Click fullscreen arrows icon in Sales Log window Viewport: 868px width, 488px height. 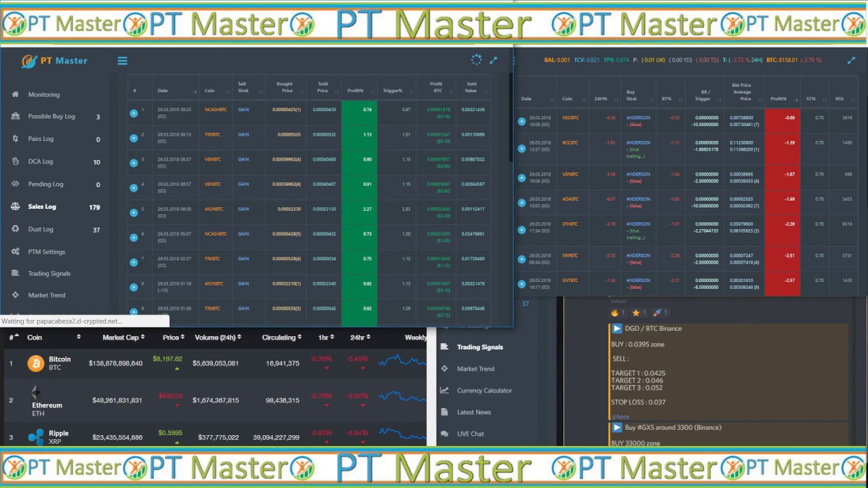pyautogui.click(x=494, y=60)
